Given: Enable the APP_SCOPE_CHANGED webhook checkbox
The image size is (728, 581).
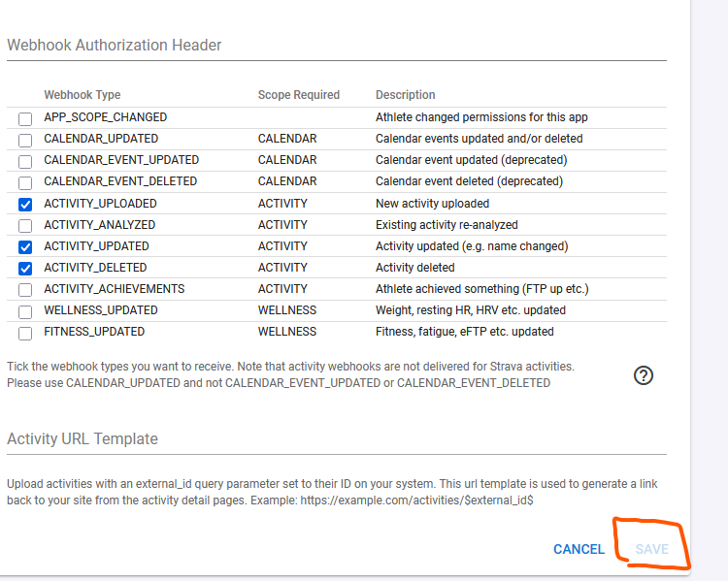Looking at the screenshot, I should pos(25,118).
